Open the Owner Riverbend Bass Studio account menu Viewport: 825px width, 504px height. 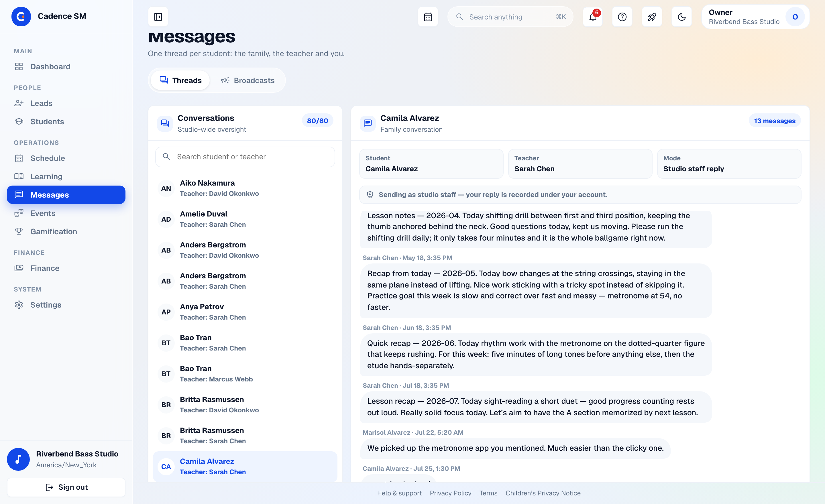[756, 17]
